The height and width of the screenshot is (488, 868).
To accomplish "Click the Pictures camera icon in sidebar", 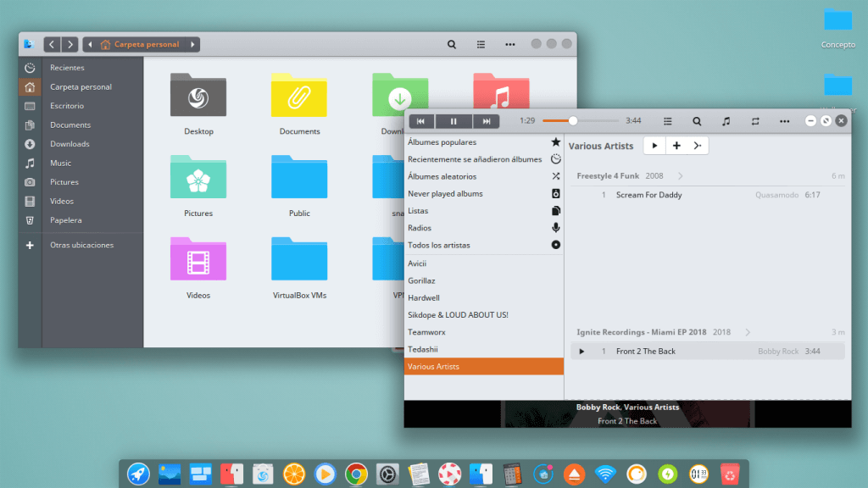I will 30,182.
